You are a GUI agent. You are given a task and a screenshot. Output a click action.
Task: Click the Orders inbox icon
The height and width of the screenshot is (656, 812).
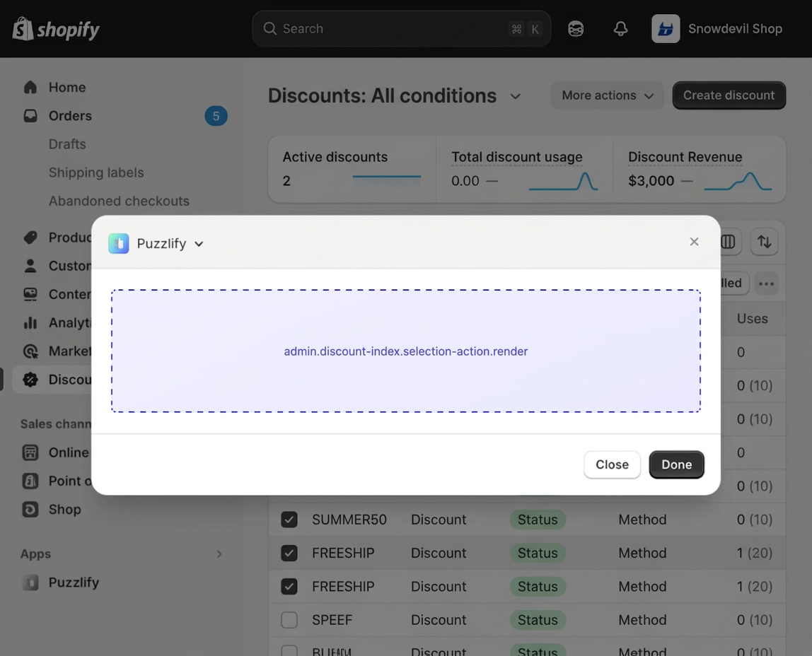point(30,115)
